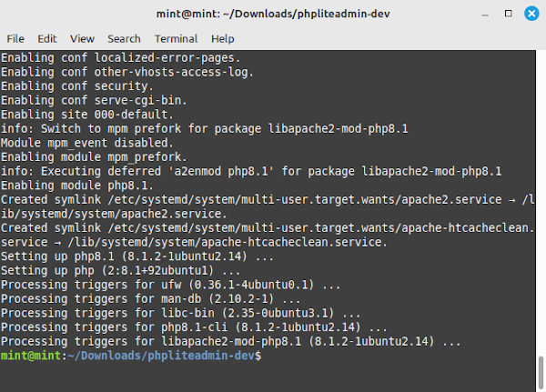546x392 pixels.
Task: Click the scrollbar track above the thumb
Action: [x=541, y=202]
